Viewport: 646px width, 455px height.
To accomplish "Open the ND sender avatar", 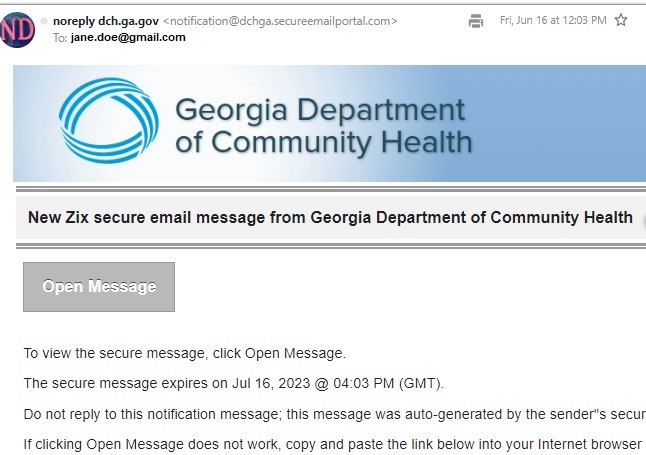I will coord(17,30).
